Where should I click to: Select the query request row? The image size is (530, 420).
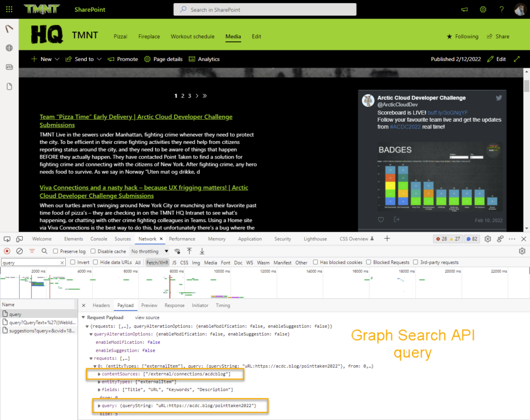(39, 314)
